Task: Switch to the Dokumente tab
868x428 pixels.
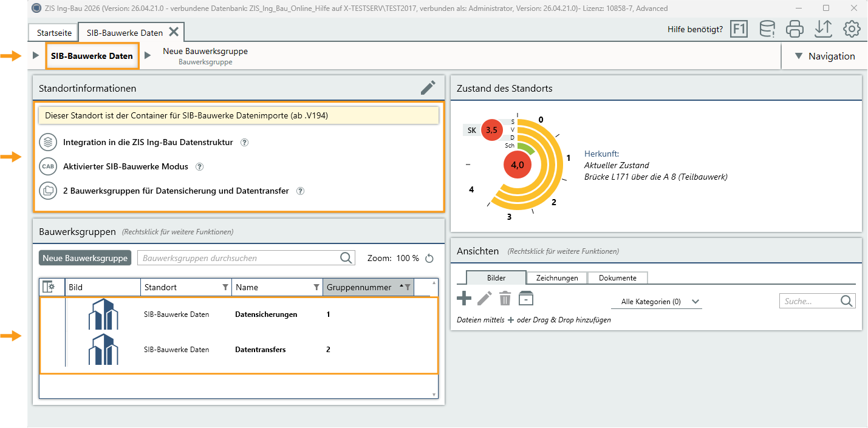Action: tap(618, 277)
